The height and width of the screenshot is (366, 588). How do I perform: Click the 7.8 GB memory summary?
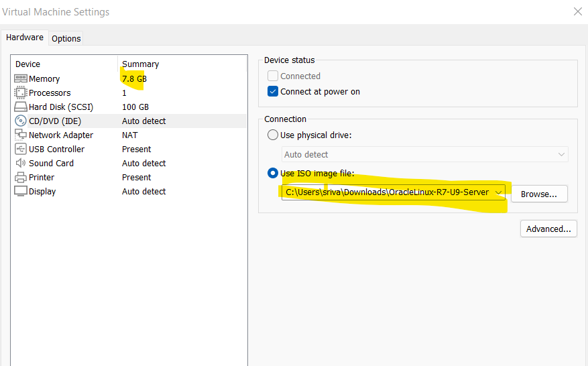click(x=134, y=78)
